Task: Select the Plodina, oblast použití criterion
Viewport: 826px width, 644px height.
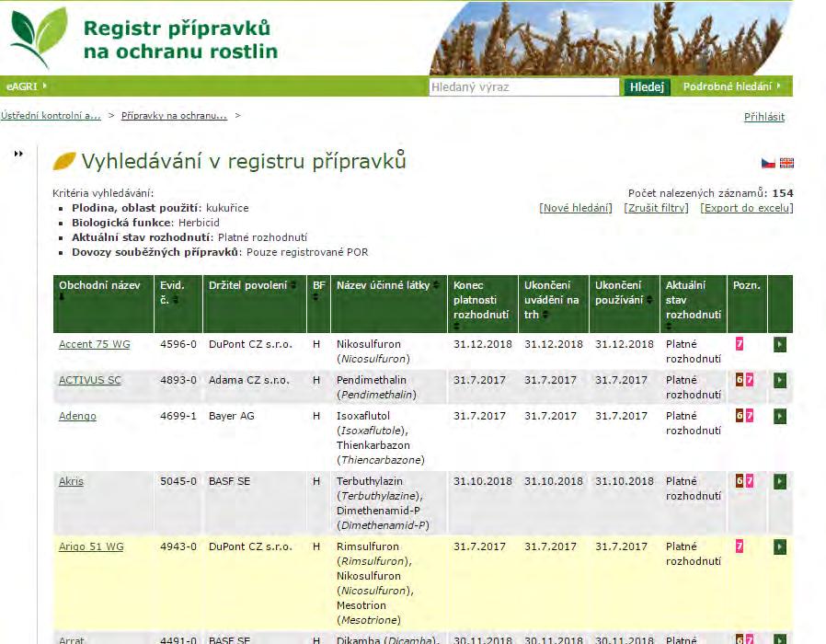Action: (x=160, y=208)
